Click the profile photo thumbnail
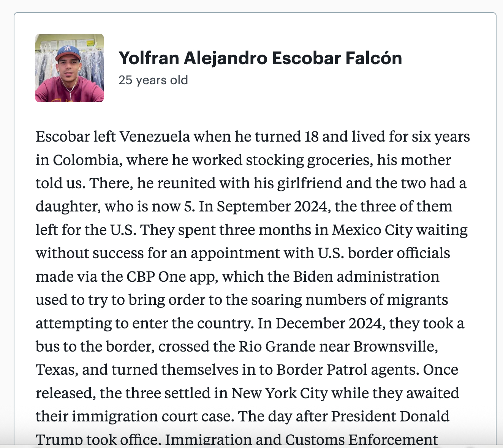Image resolution: width=503 pixels, height=448 pixels. pos(70,68)
